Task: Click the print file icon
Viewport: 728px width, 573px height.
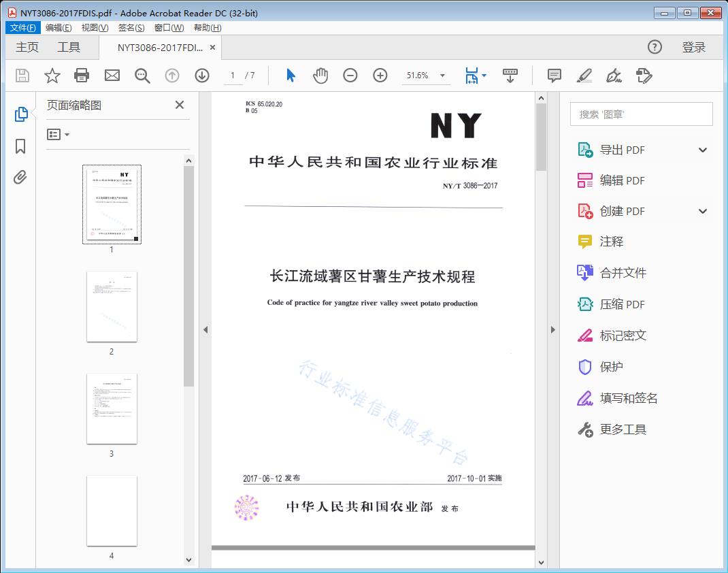Action: tap(82, 76)
